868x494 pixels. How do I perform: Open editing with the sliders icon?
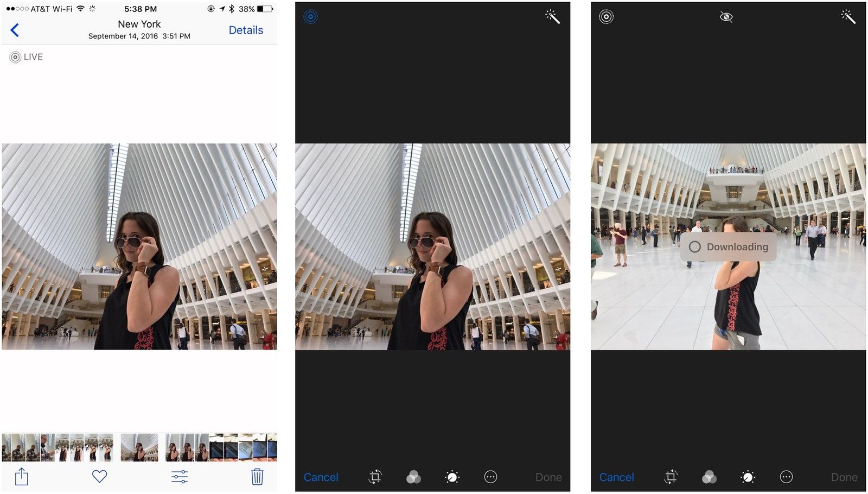(x=180, y=477)
